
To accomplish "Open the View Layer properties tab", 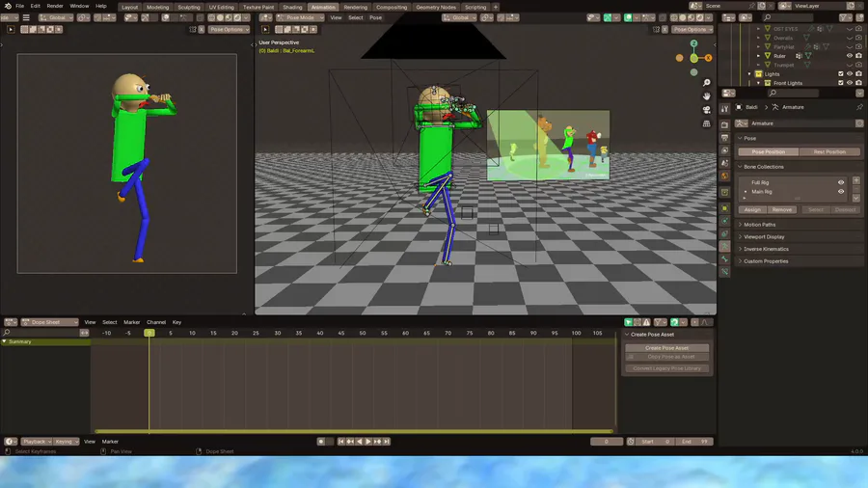I will 724,150.
